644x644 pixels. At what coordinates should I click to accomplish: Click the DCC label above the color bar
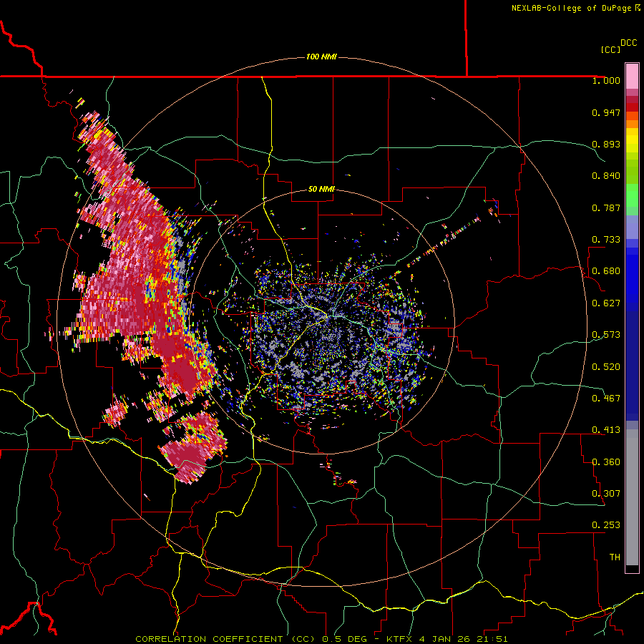click(x=628, y=43)
